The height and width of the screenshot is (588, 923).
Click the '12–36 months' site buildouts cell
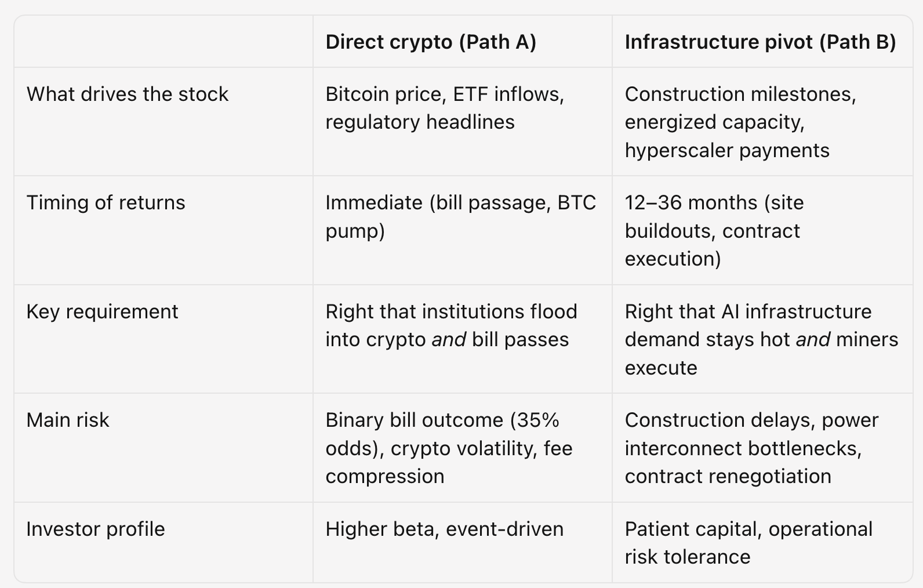[762, 230]
